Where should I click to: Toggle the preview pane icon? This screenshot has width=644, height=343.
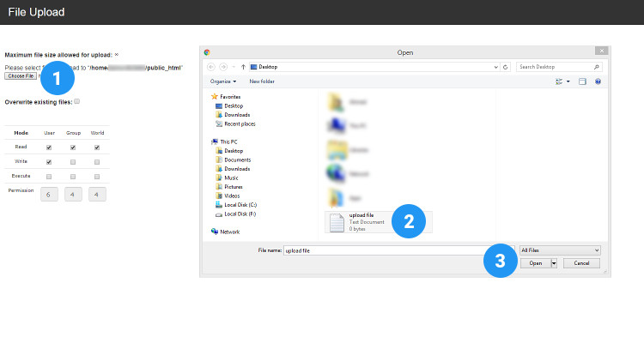(582, 81)
